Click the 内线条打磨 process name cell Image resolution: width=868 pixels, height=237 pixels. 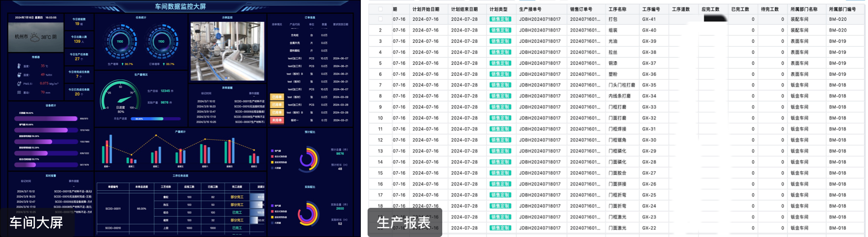point(620,96)
